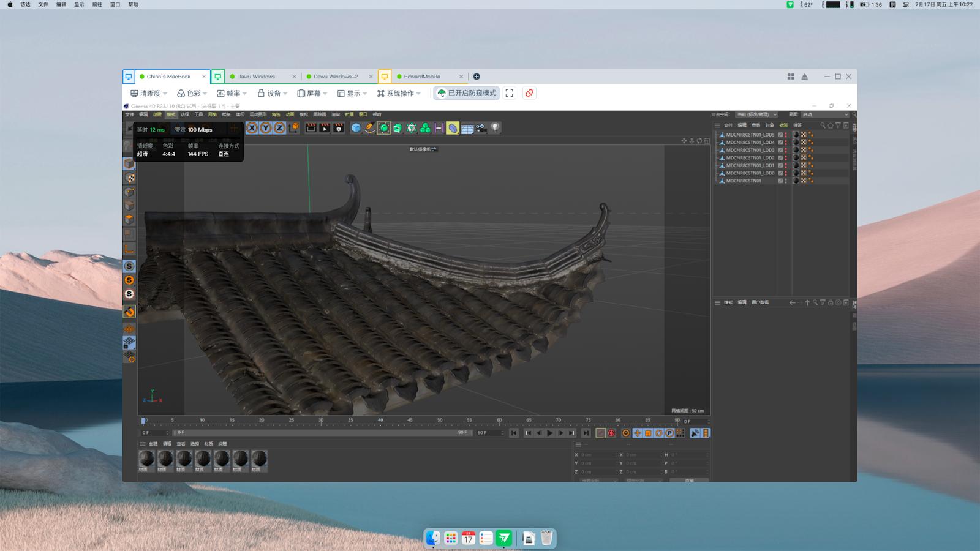The height and width of the screenshot is (551, 980).
Task: Click the orange magnet snapping icon
Action: [129, 312]
